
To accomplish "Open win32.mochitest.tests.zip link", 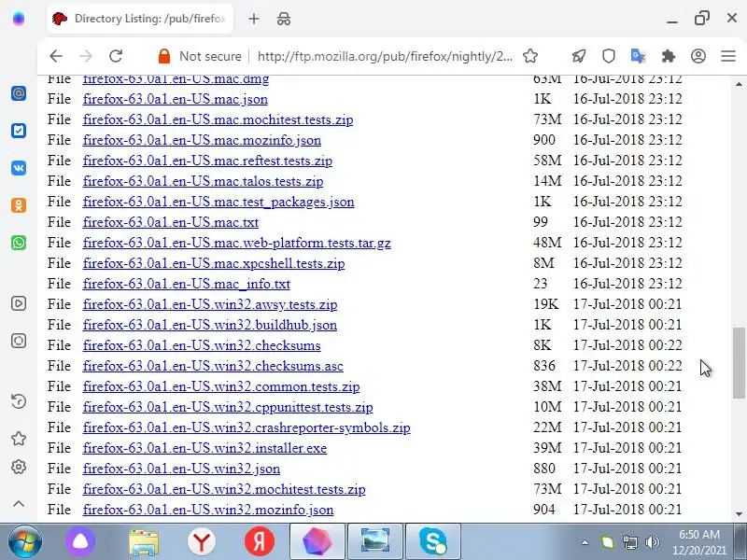I will coord(224,489).
